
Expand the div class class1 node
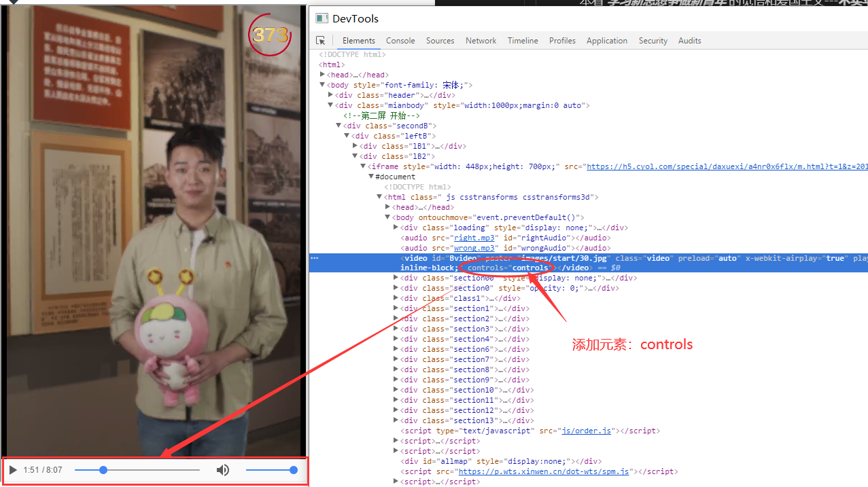click(x=396, y=298)
